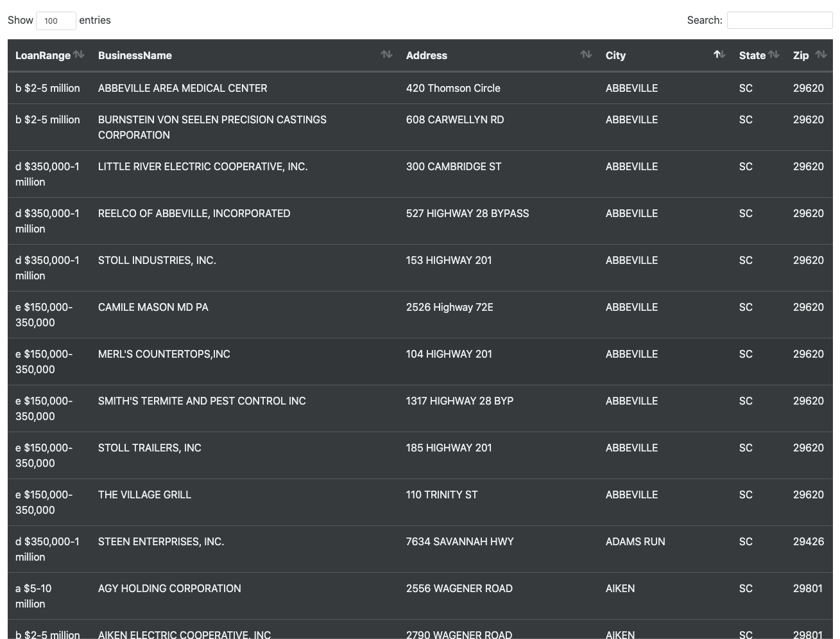The width and height of the screenshot is (840, 639).
Task: Click address 2556 WAGENER ROAD
Action: (x=459, y=588)
